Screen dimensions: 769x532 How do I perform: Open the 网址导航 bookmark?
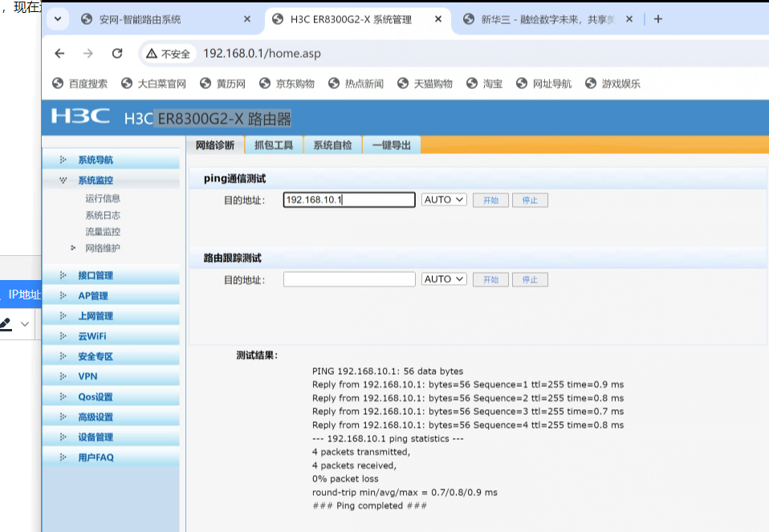coord(544,83)
